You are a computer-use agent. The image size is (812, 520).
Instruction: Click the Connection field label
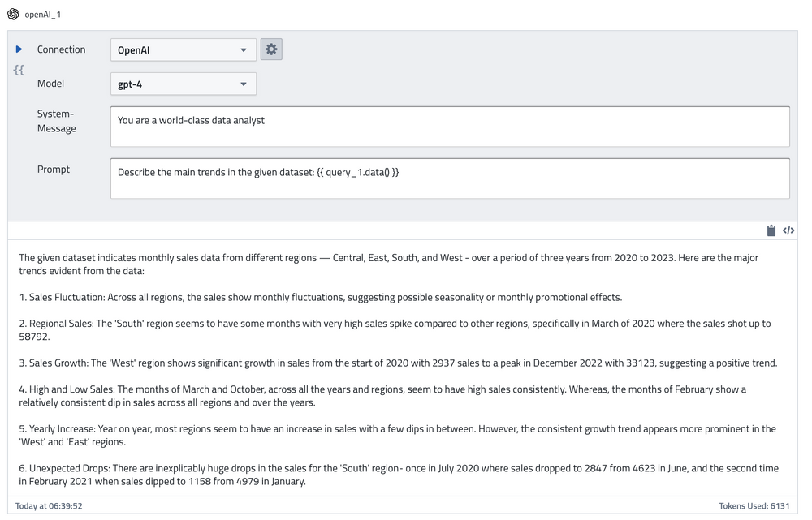[61, 49]
